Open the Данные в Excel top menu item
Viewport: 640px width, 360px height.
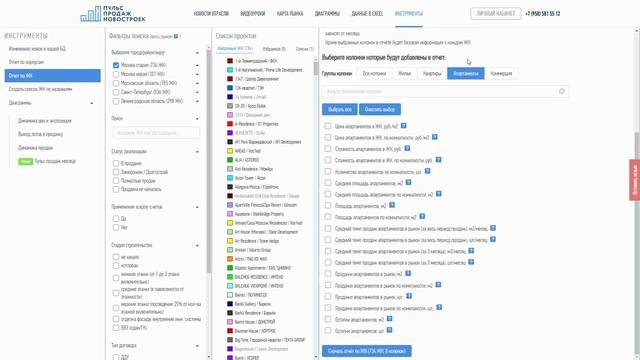pyautogui.click(x=367, y=13)
